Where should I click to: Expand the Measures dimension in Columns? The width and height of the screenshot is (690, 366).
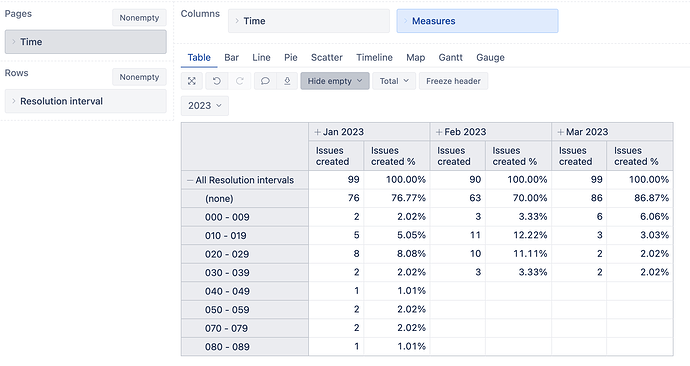pos(405,21)
